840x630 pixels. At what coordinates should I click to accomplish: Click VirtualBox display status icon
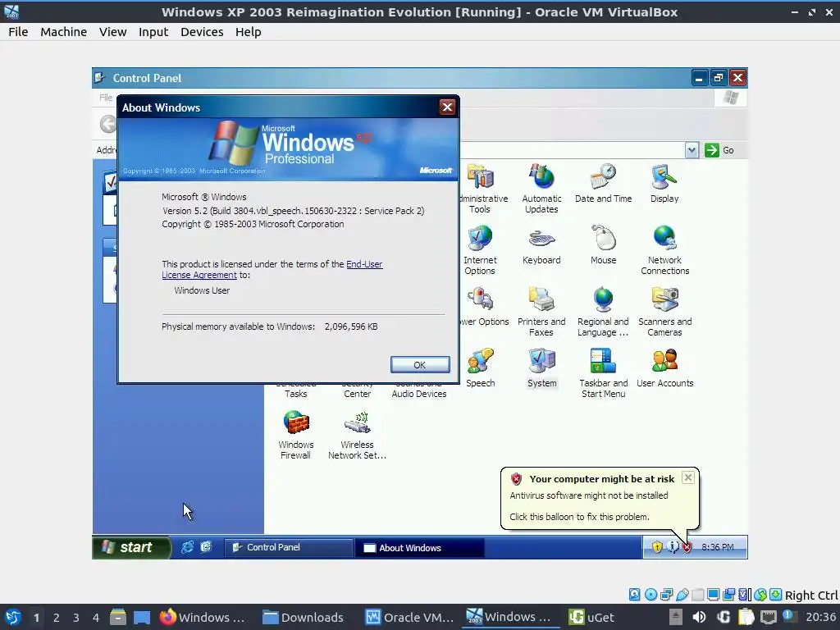click(x=713, y=595)
